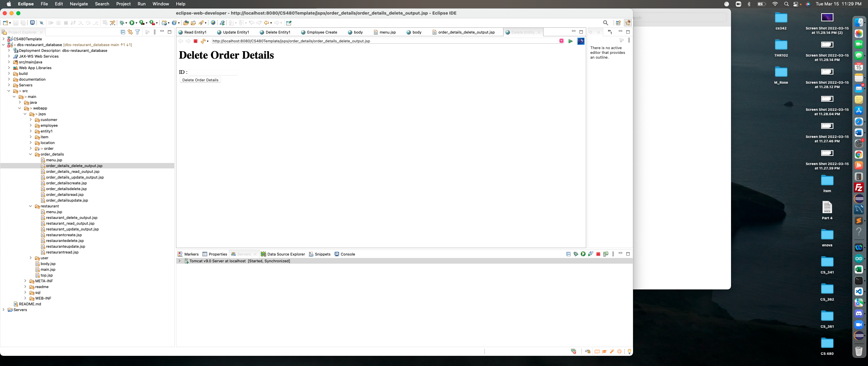Expand the WEB-INF folder
This screenshot has width=868, height=366.
tap(25, 298)
